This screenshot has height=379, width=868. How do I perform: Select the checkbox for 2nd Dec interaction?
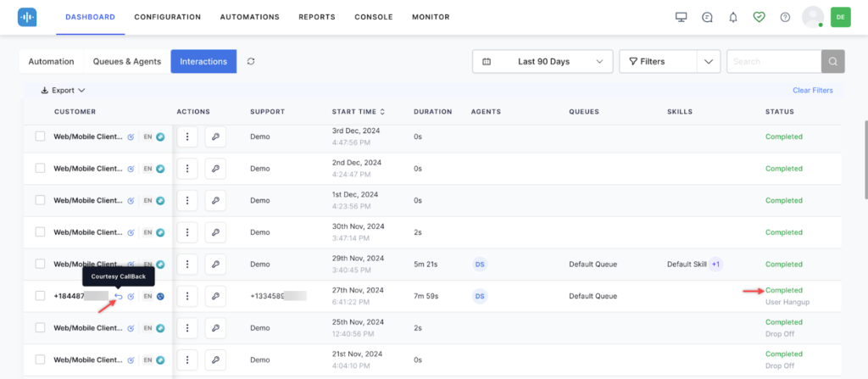click(x=41, y=168)
